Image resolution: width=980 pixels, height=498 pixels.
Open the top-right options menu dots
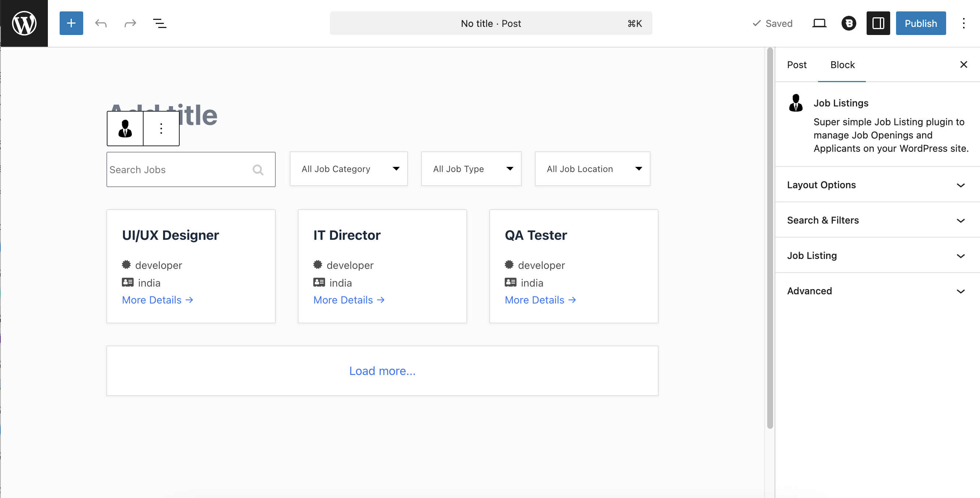tap(963, 23)
